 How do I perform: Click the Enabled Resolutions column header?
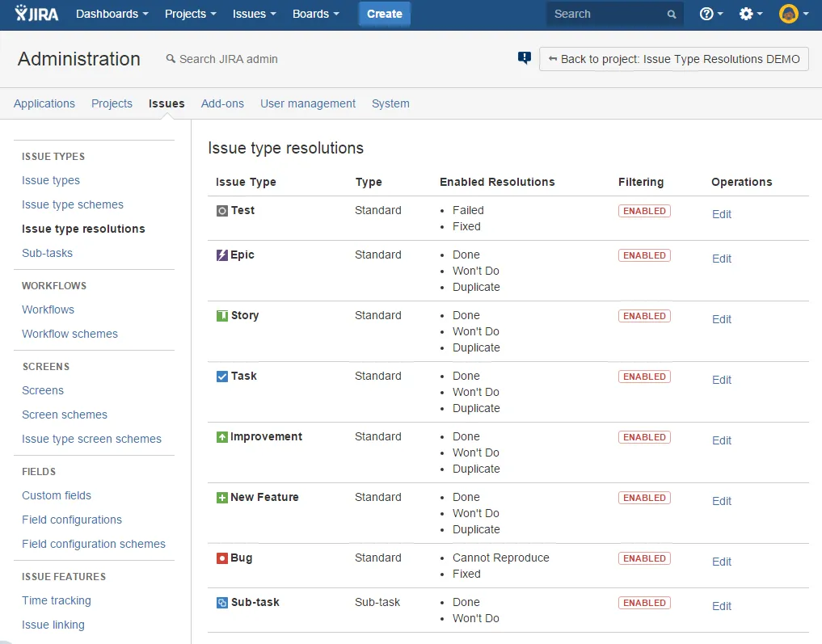click(497, 182)
